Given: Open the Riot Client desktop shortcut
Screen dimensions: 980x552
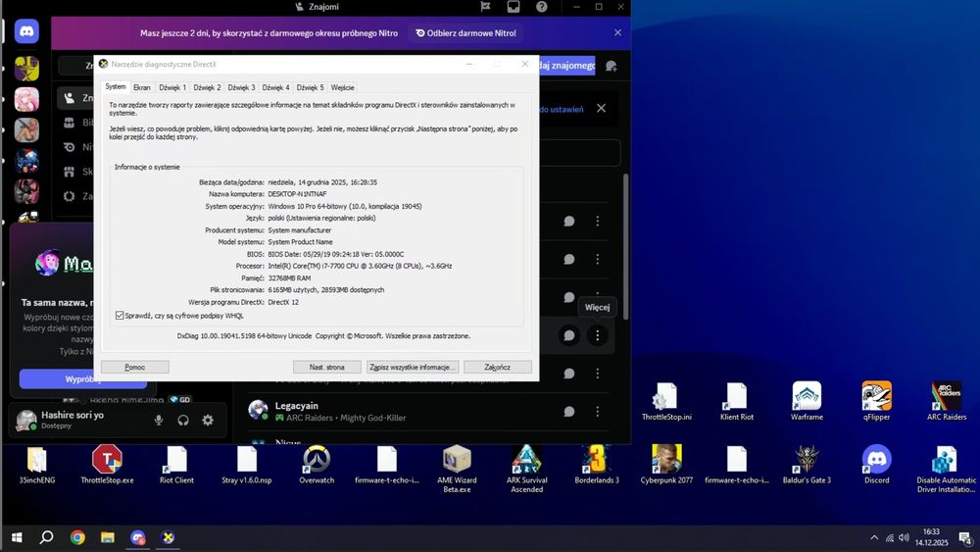Looking at the screenshot, I should tap(176, 465).
